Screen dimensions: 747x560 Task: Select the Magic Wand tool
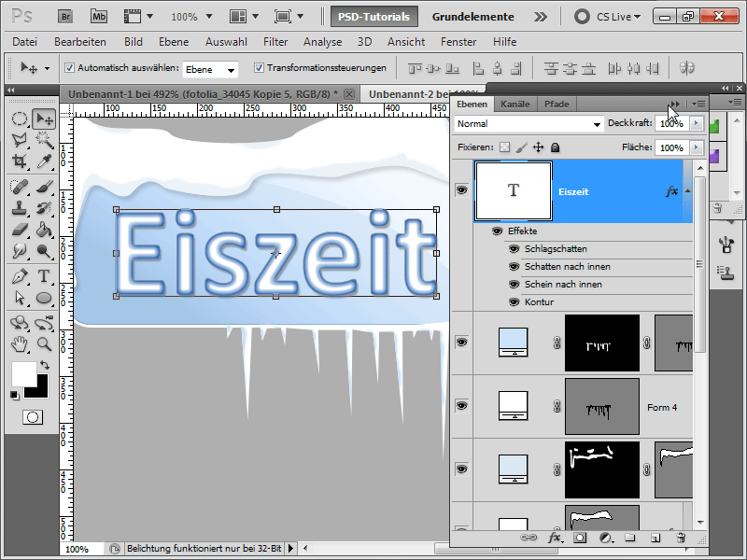coord(44,140)
